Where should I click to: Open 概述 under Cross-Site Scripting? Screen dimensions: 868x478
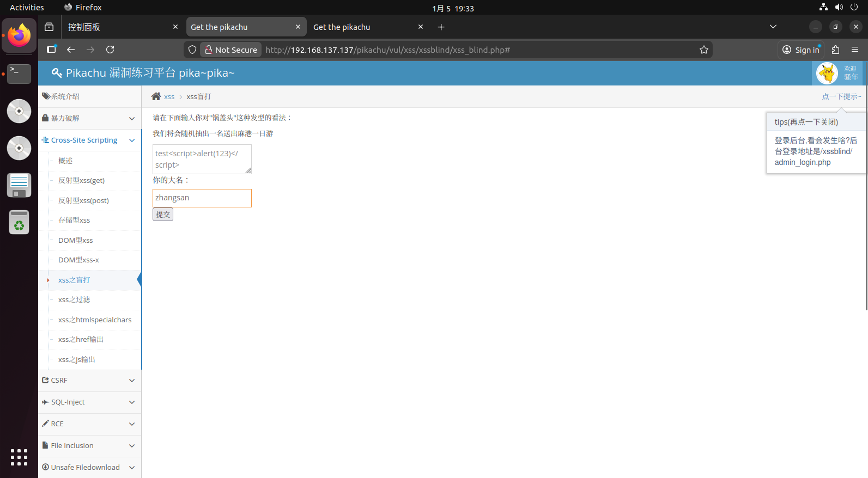(x=65, y=161)
